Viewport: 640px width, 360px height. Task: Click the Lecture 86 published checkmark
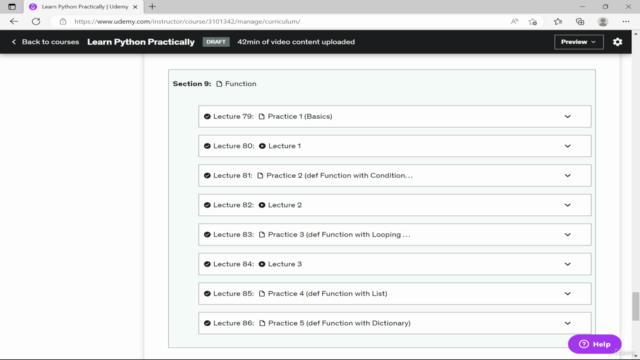click(207, 323)
